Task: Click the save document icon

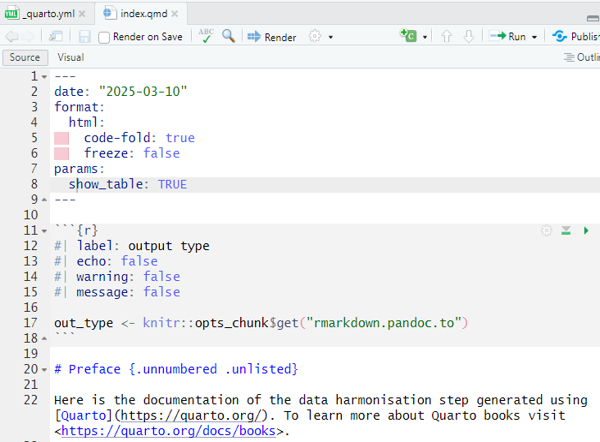Action: tap(84, 37)
